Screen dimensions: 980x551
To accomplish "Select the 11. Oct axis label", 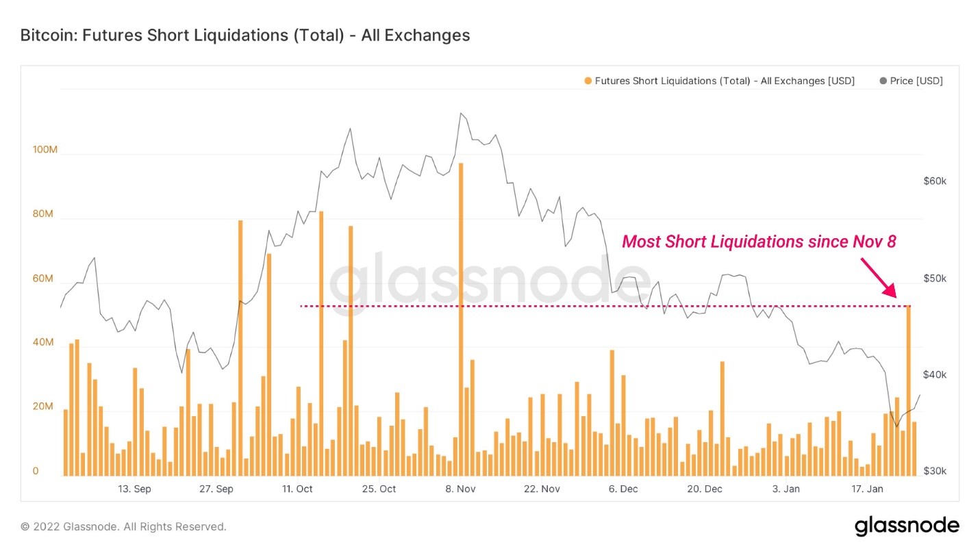I will coord(297,489).
